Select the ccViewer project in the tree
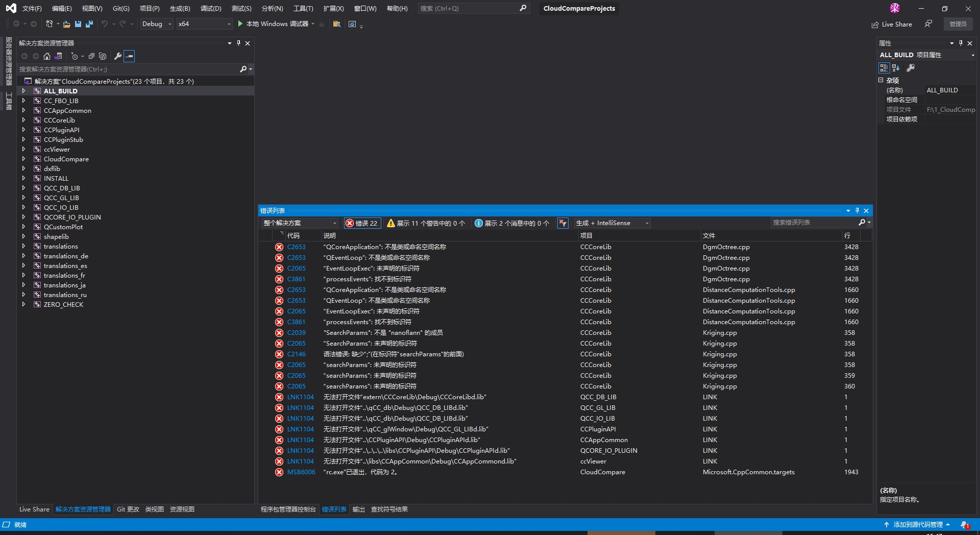The image size is (980, 535). pos(57,150)
